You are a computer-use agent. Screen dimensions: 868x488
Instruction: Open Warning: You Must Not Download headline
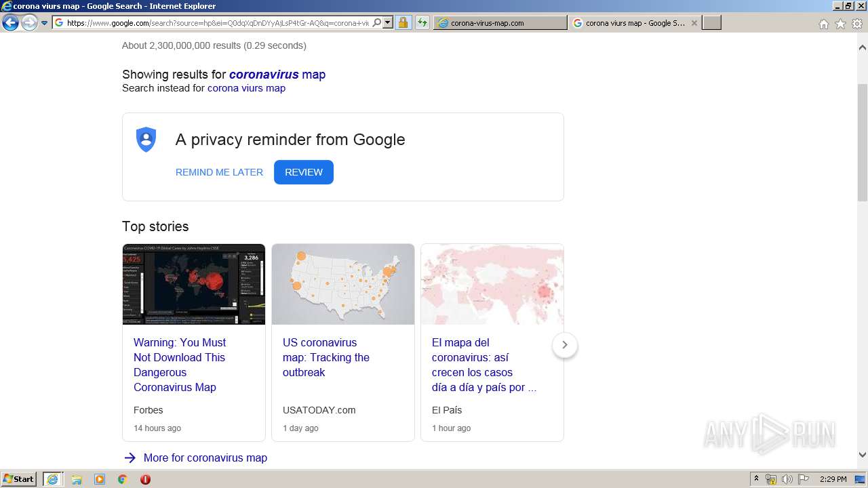click(x=180, y=365)
